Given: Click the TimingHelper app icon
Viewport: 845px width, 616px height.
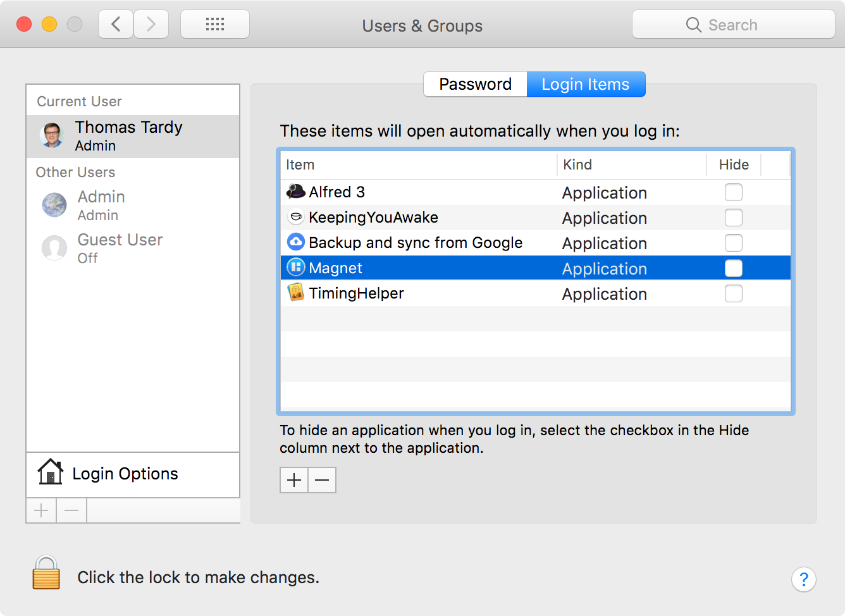Looking at the screenshot, I should pyautogui.click(x=296, y=293).
